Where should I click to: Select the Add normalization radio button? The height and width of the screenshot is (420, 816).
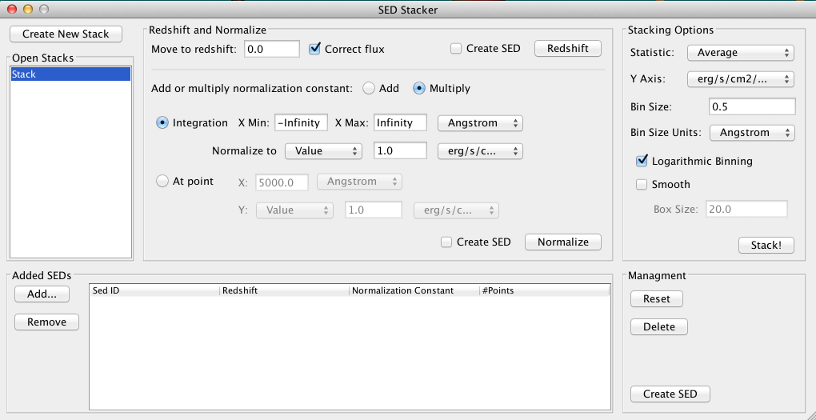click(368, 88)
